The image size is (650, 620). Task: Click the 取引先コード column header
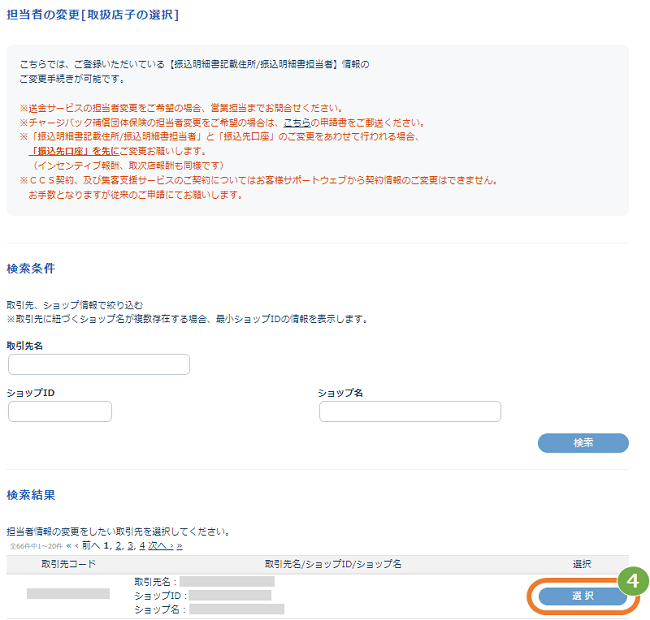[x=68, y=564]
